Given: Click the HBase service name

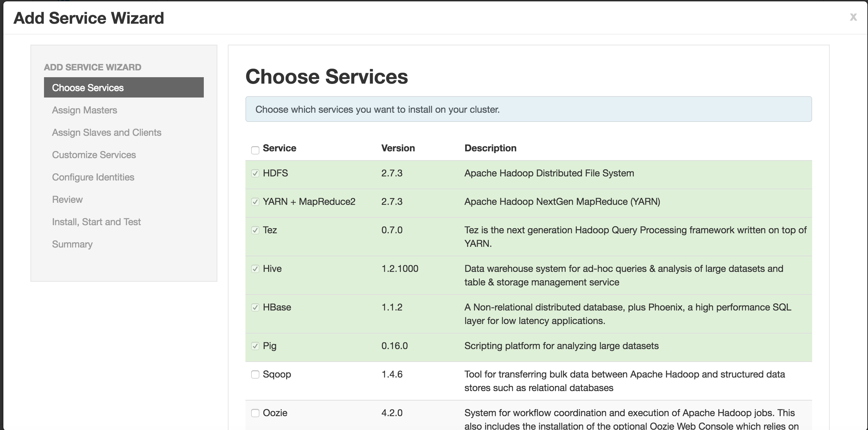Looking at the screenshot, I should 277,307.
